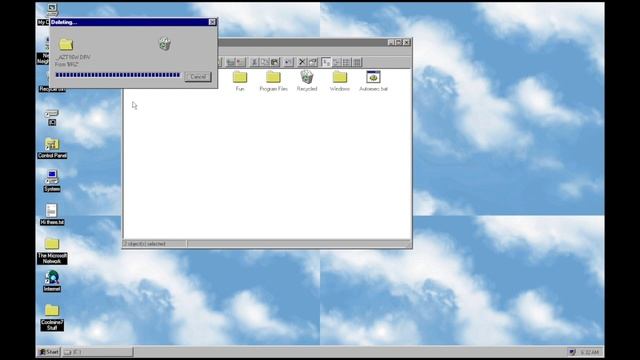Screen dimensions: 640x360
Task: Click the deletion progress bar
Action: click(x=118, y=75)
